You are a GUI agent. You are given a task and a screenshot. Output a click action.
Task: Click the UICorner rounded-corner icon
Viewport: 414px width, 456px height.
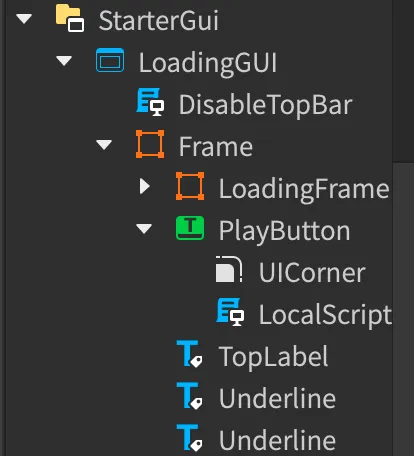(x=229, y=269)
